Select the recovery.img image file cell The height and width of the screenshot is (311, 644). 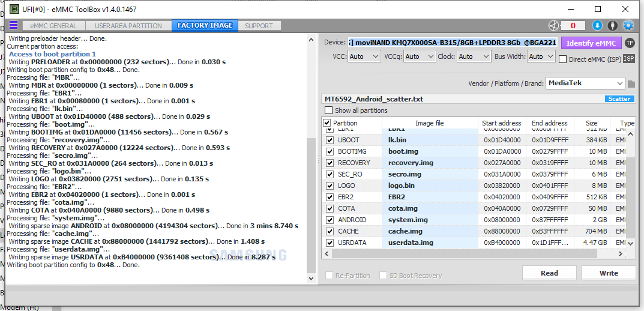click(430, 163)
